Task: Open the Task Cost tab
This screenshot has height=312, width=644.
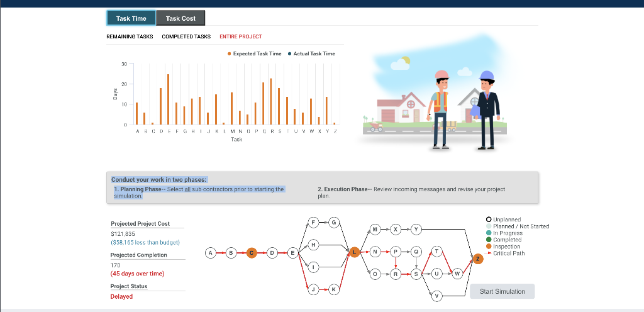Action: click(180, 18)
